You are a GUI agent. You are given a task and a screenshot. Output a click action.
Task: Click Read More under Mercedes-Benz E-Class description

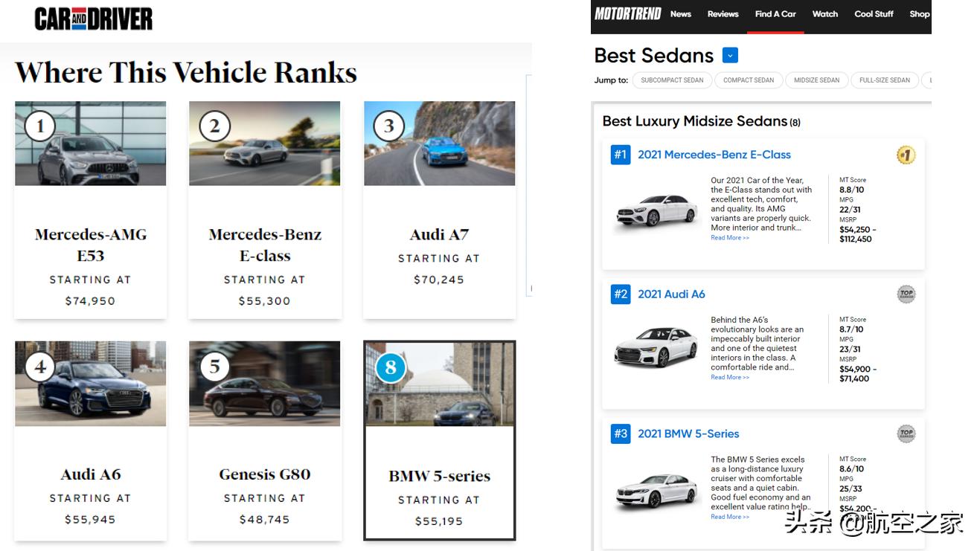point(730,238)
